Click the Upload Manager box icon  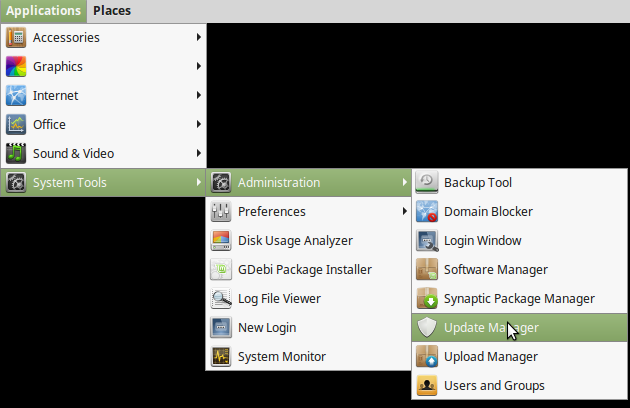coord(427,356)
